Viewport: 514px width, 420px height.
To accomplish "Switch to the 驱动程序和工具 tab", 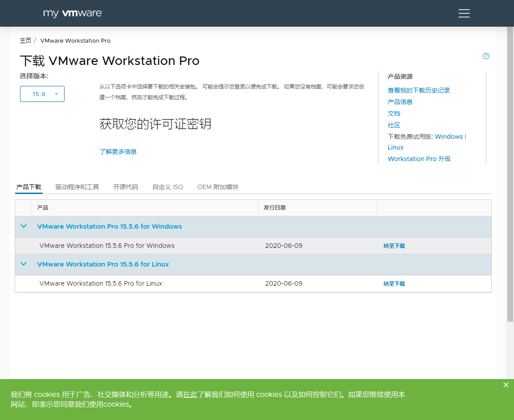I will point(77,187).
